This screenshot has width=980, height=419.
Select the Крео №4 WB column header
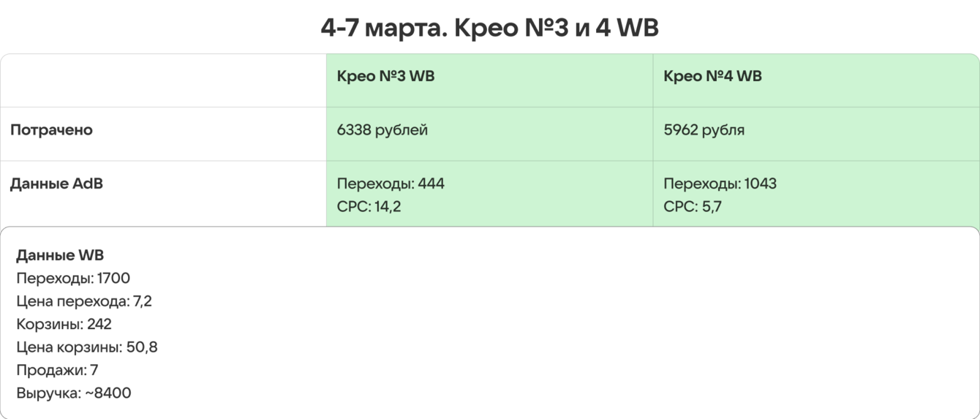pos(712,77)
